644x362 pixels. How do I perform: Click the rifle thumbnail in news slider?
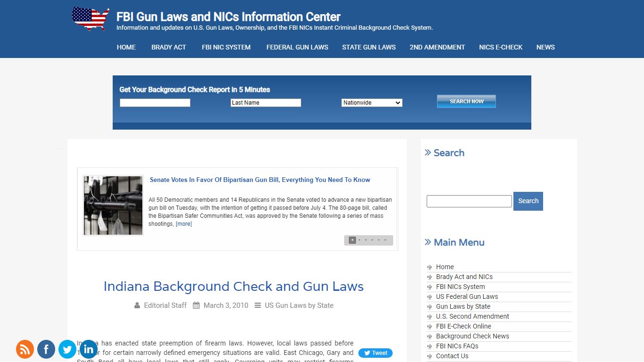click(x=113, y=206)
